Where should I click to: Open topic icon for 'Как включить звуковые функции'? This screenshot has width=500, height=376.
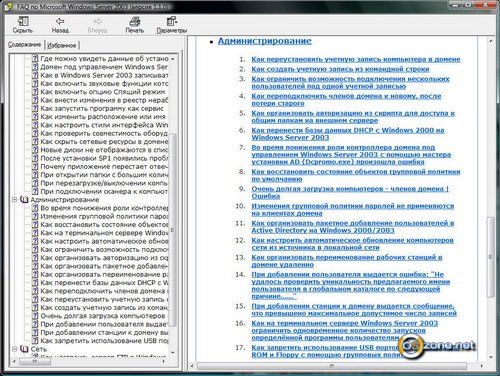(35, 83)
